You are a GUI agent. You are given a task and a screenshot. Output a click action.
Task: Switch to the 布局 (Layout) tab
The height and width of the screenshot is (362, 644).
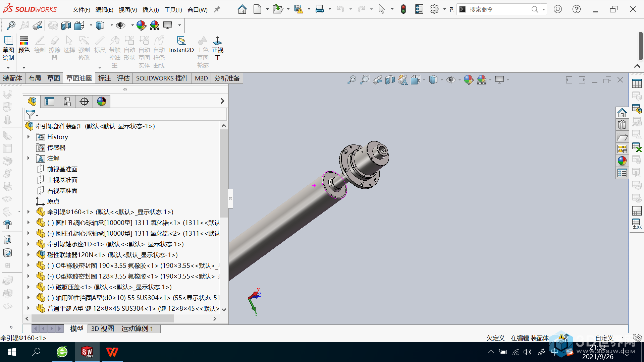[x=35, y=78]
